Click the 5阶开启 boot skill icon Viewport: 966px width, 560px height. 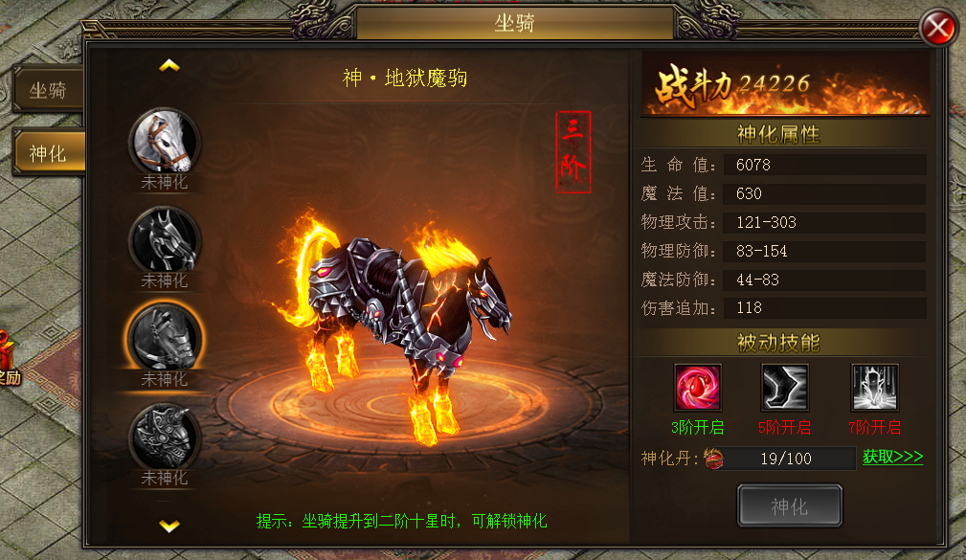coord(784,388)
